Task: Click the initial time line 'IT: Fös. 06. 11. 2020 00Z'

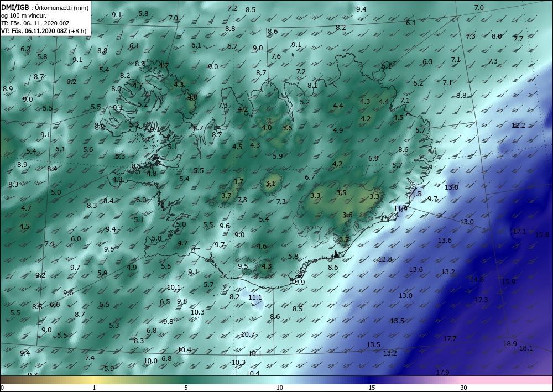Action: point(35,23)
